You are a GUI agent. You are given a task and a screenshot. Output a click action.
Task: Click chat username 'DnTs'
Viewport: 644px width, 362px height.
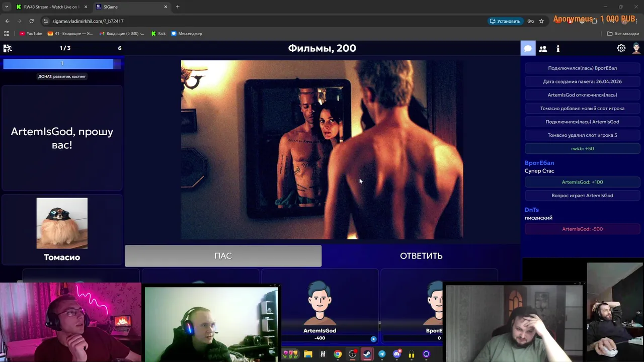click(532, 210)
